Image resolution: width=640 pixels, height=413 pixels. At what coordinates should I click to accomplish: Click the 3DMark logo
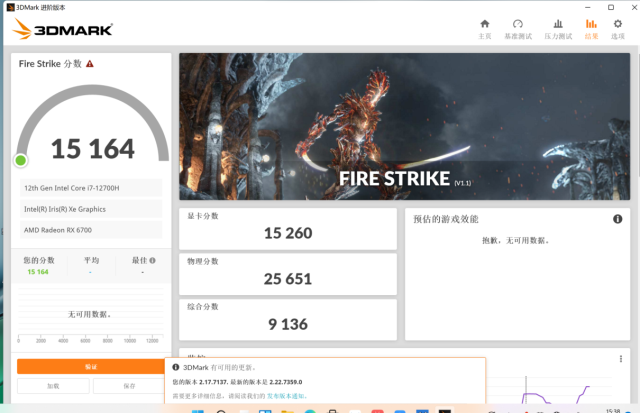coord(62,29)
